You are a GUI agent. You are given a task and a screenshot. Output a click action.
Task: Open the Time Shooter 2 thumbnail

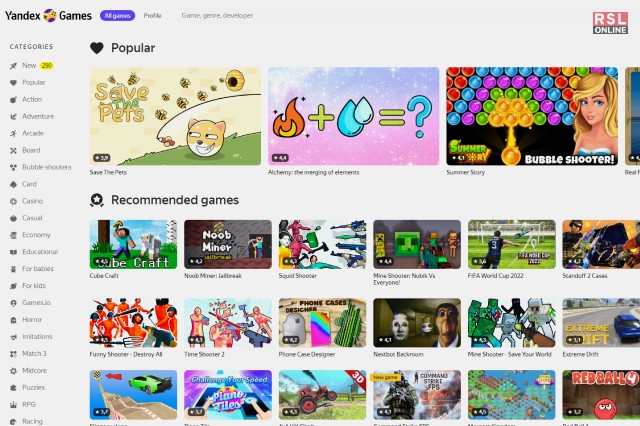click(x=228, y=323)
